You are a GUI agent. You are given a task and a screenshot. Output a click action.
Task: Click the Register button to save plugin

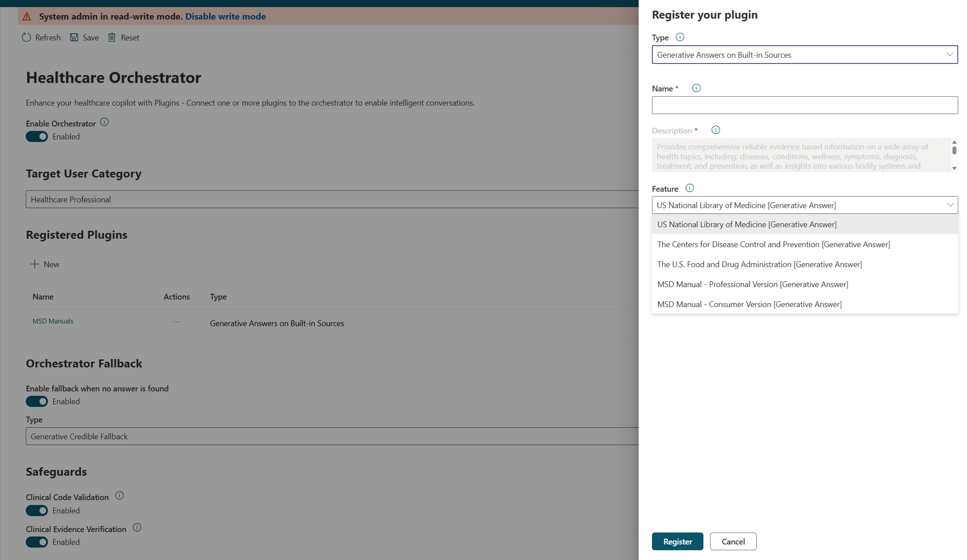(x=677, y=541)
